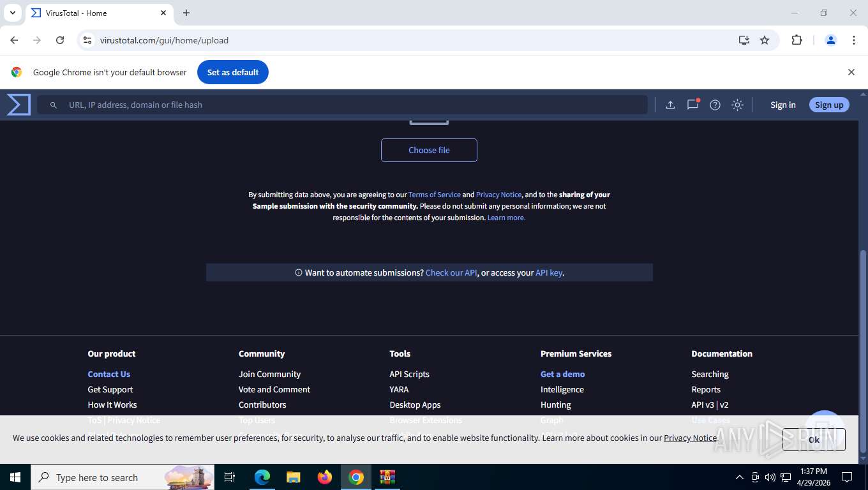This screenshot has width=868, height=490.
Task: Open Task View on the taskbar
Action: coord(230,477)
